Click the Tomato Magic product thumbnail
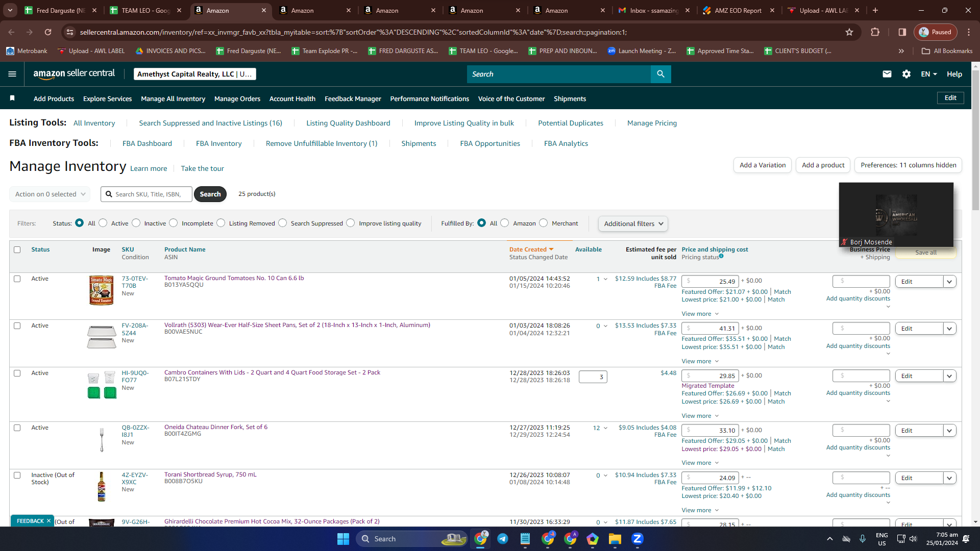 click(x=101, y=290)
